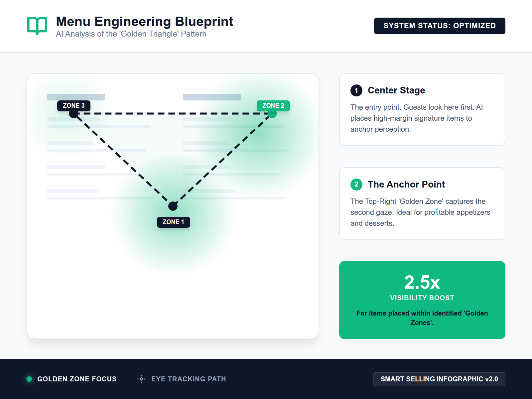Open The Anchor Point heading
This screenshot has height=399, width=532.
point(406,185)
